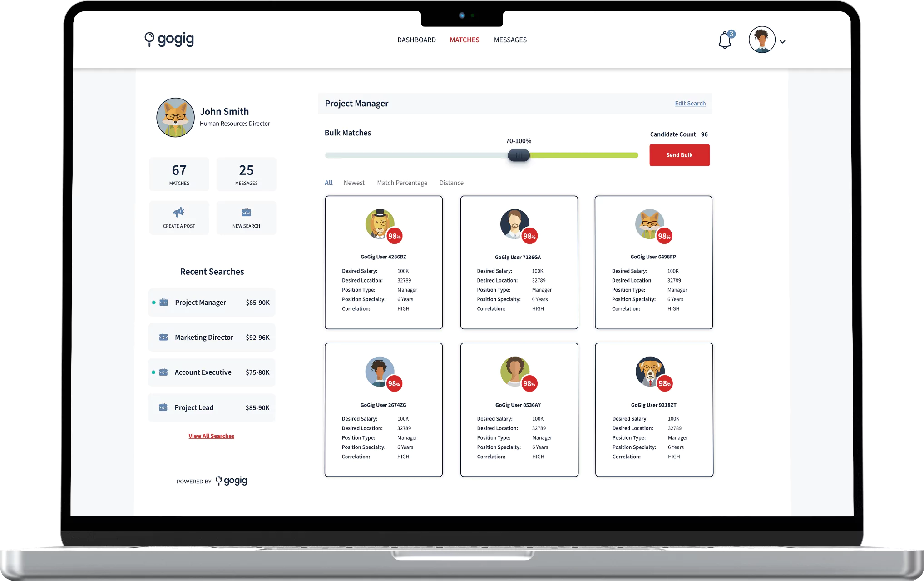The height and width of the screenshot is (581, 924).
Task: Click the View All Searches link
Action: (211, 436)
